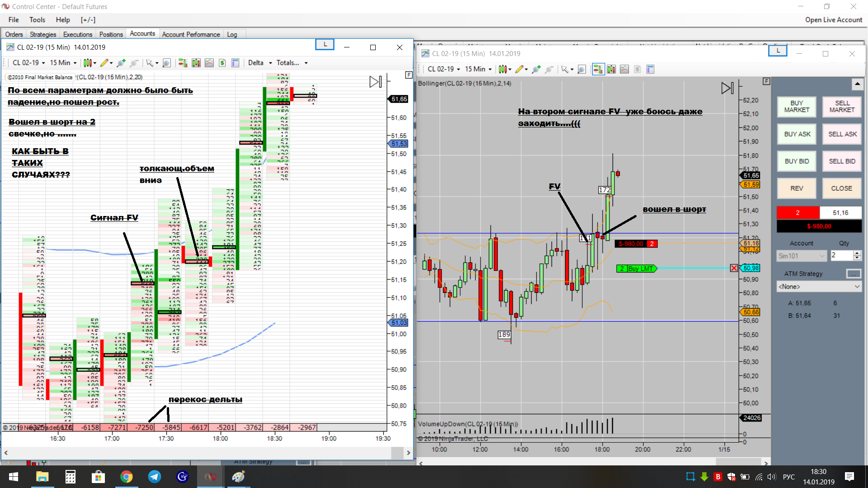Viewport: 868px width, 488px height.
Task: Click left chart horizontal scrollbar thumb
Action: 397,452
